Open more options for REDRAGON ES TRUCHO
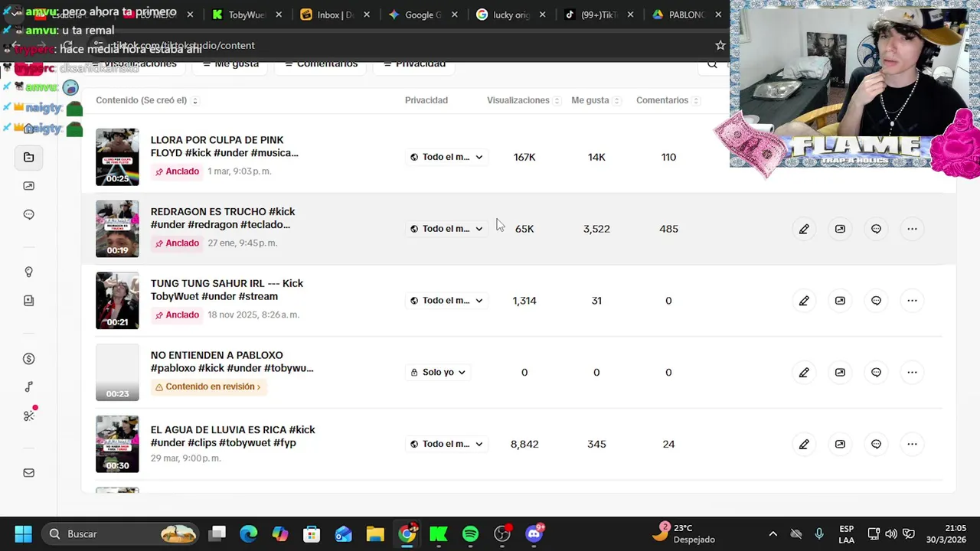The image size is (980, 551). click(x=912, y=229)
